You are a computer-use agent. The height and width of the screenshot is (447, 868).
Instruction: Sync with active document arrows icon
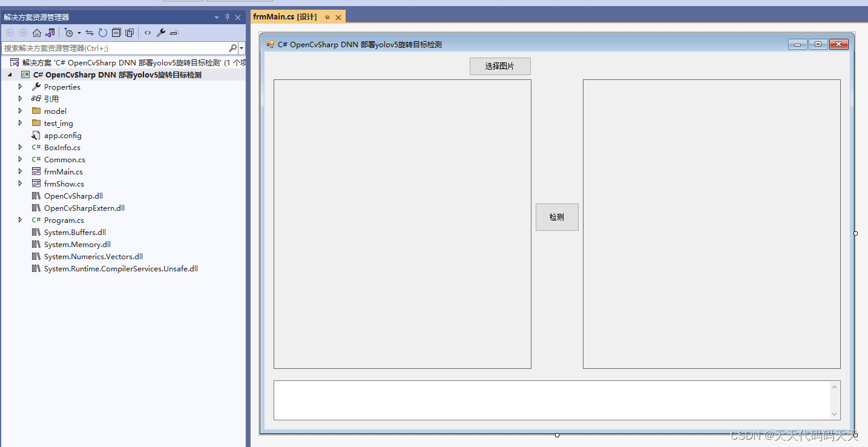[x=90, y=33]
